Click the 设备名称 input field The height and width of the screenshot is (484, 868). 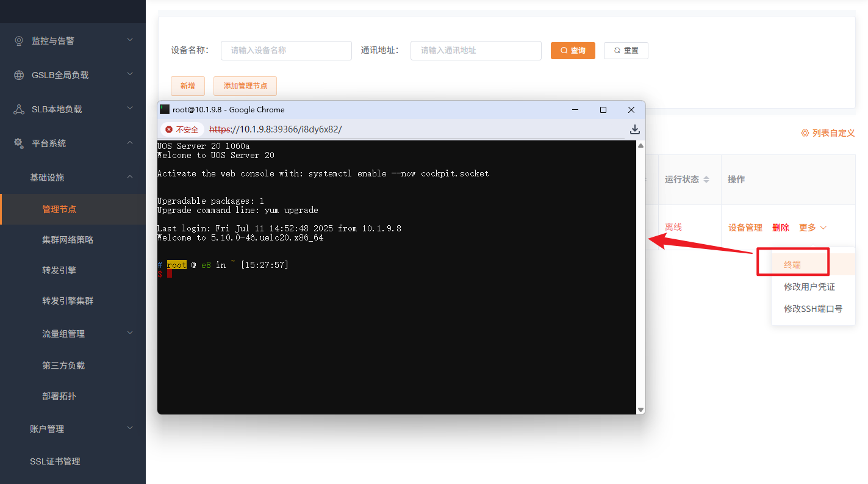286,51
